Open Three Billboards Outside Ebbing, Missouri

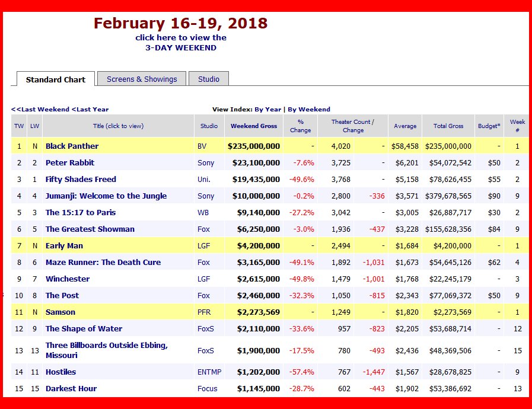point(107,350)
